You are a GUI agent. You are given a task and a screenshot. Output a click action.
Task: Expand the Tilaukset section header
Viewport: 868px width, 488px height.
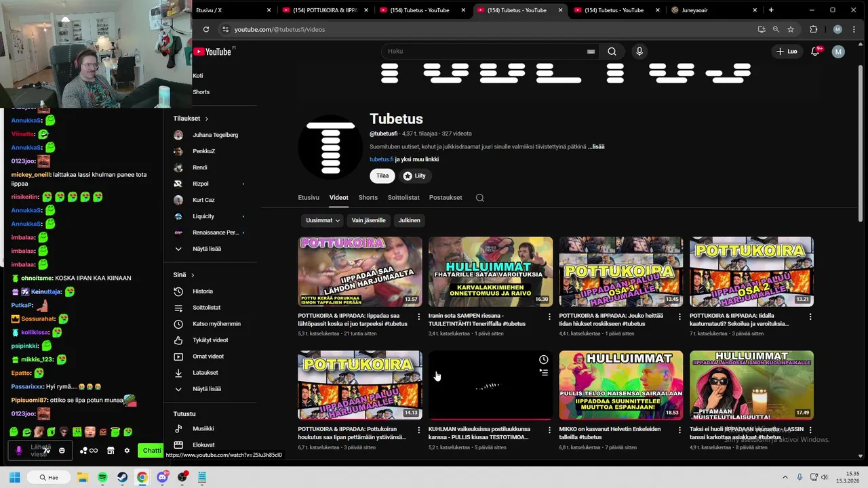[191, 119]
